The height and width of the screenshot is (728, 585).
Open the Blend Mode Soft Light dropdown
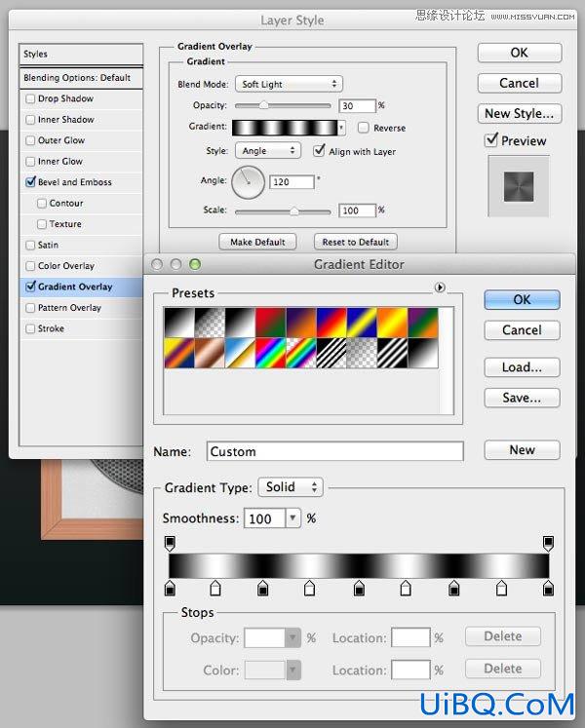[x=289, y=84]
